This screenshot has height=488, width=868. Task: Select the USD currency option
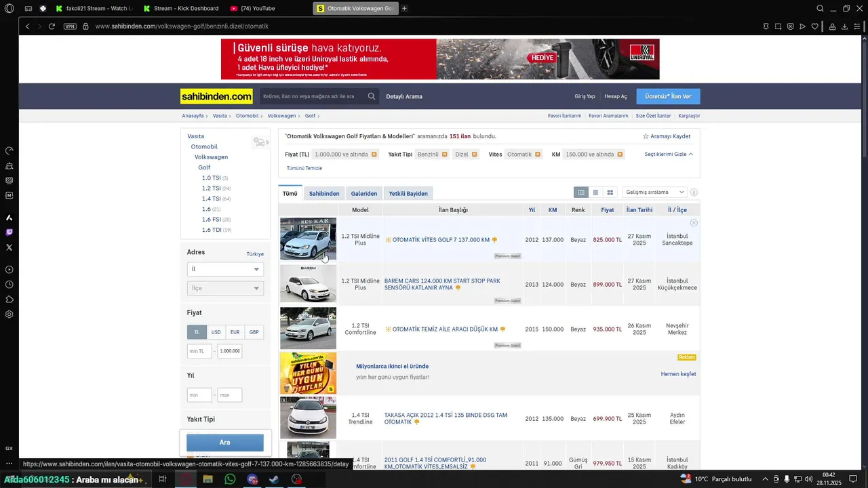coord(216,332)
